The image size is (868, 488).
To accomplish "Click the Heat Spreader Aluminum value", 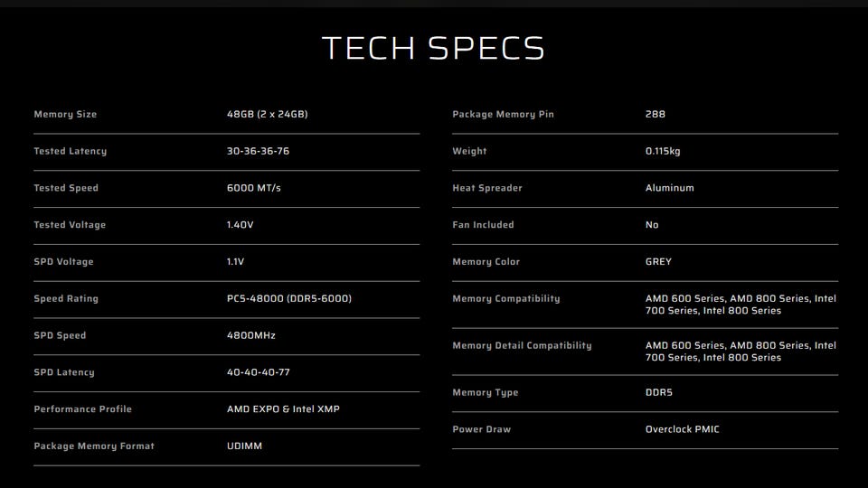I will [669, 188].
